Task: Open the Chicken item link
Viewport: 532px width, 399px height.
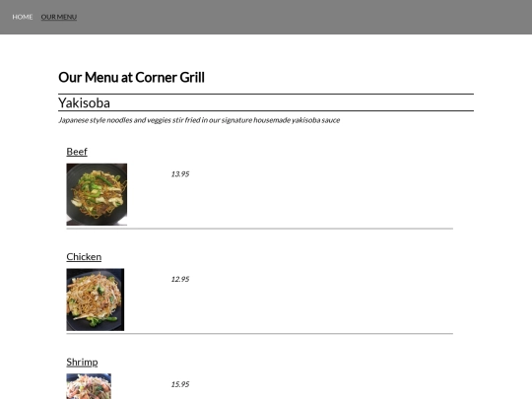Action: (84, 256)
